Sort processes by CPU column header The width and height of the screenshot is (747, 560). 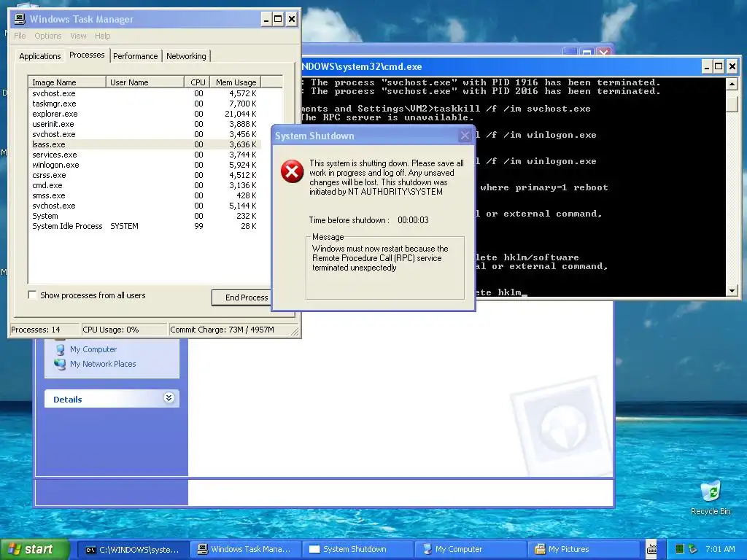click(x=197, y=82)
